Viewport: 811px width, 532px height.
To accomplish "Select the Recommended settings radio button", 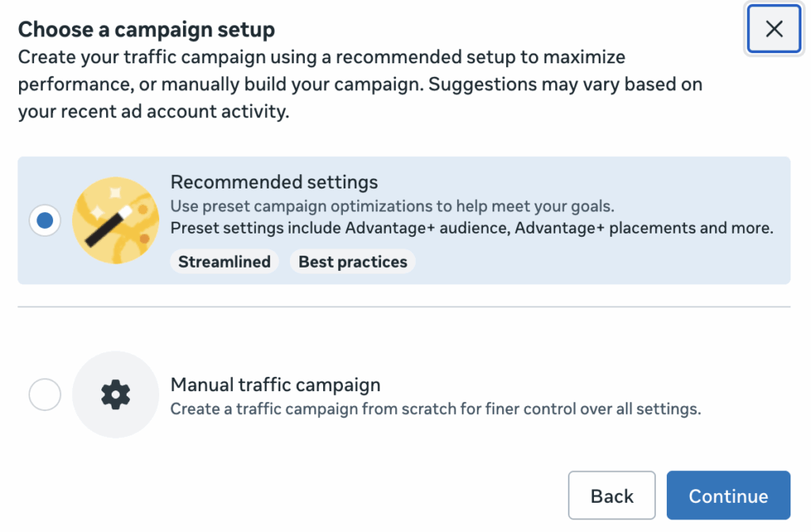I will [x=45, y=220].
